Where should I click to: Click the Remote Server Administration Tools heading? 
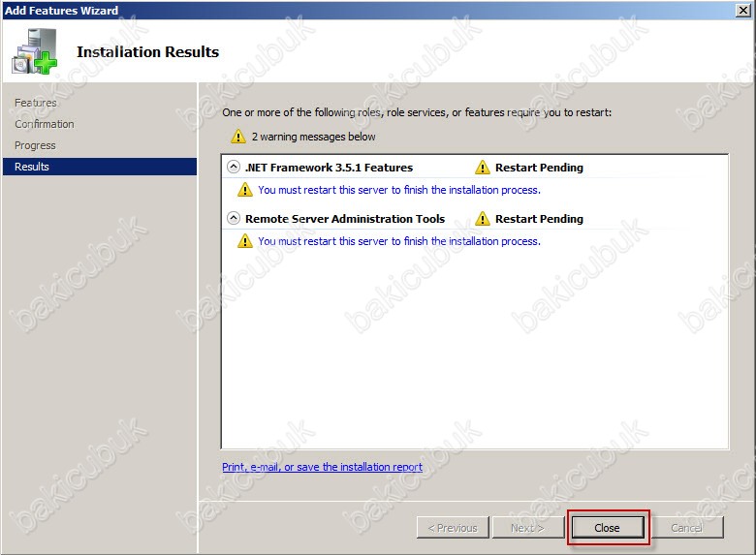coord(345,219)
